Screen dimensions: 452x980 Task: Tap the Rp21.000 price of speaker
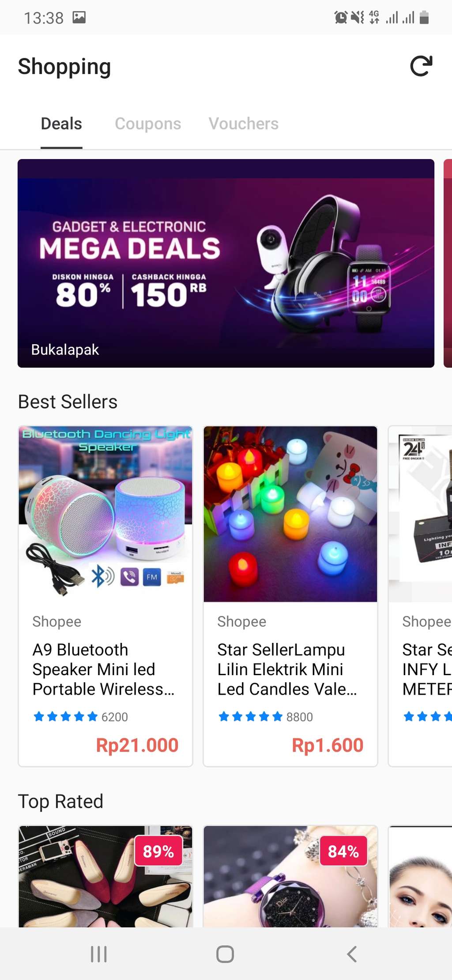137,745
